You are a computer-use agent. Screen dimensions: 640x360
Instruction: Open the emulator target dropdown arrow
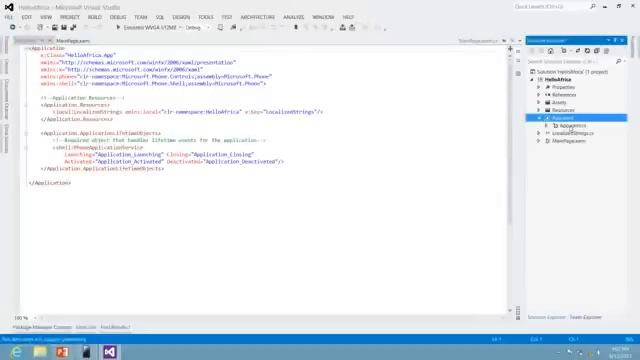[x=180, y=27]
